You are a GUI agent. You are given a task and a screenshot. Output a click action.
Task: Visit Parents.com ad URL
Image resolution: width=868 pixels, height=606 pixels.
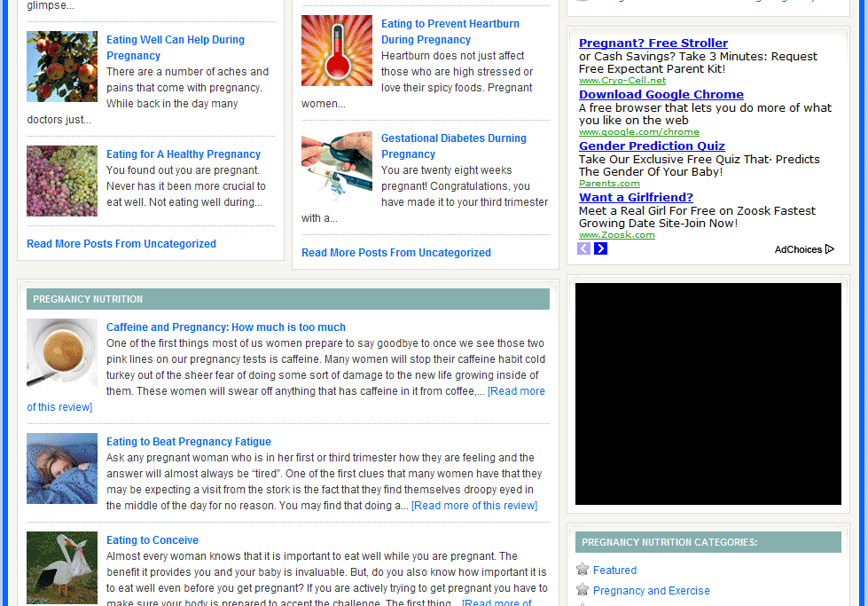[x=609, y=184]
